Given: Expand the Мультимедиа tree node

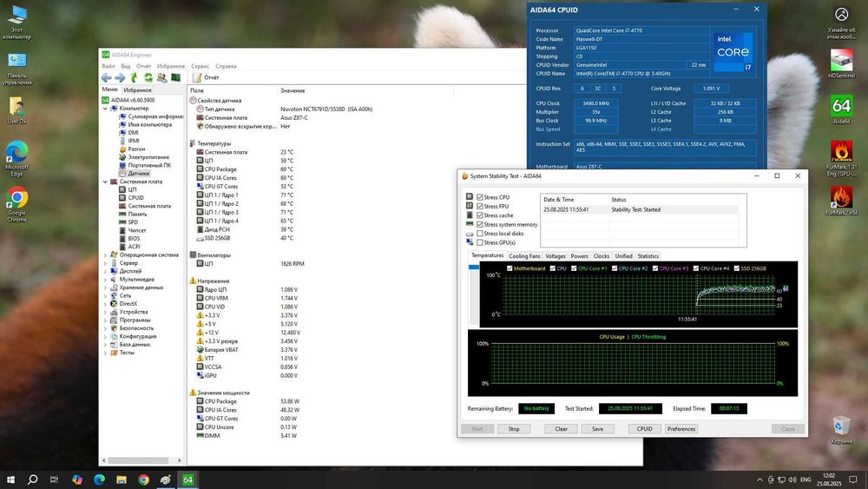Looking at the screenshot, I should click(105, 280).
